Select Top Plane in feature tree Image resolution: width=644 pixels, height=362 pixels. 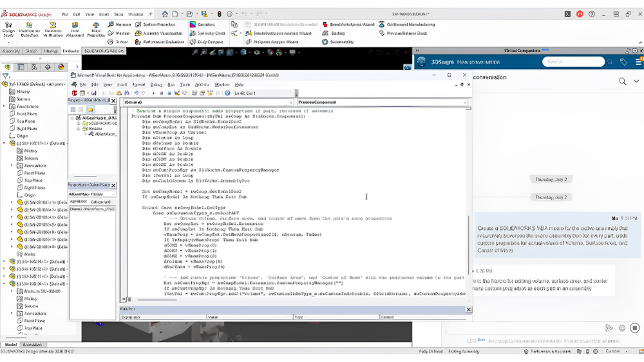point(26,121)
